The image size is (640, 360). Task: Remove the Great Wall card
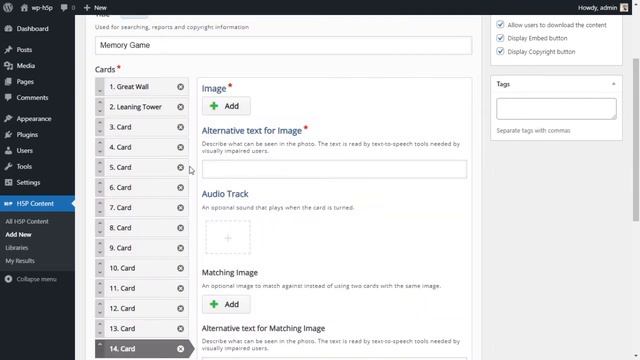point(180,87)
